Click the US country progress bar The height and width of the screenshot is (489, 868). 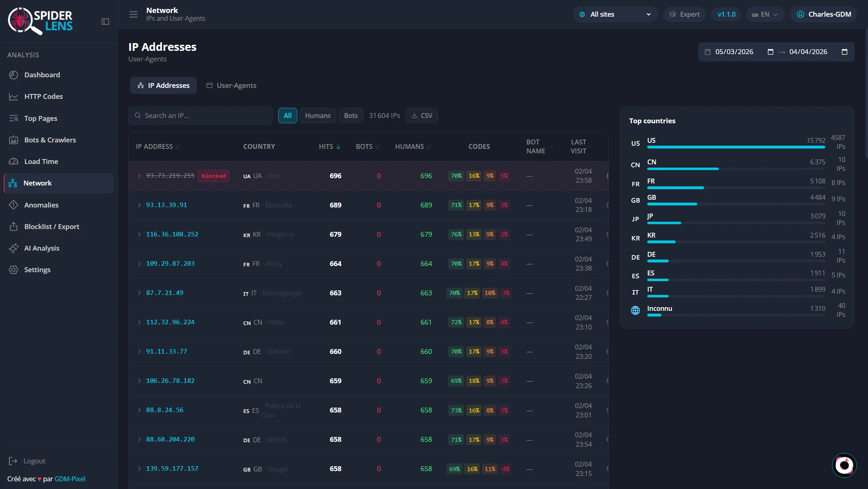[x=736, y=147]
